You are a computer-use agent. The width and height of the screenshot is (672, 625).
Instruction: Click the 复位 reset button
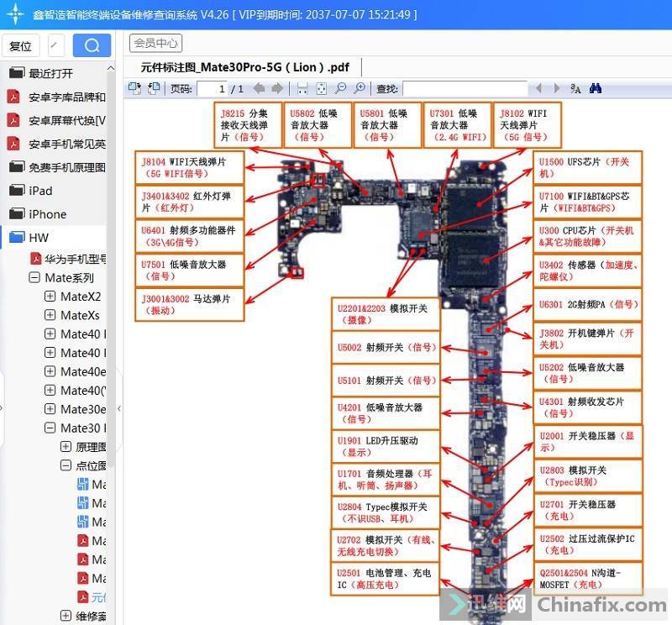coord(20,45)
